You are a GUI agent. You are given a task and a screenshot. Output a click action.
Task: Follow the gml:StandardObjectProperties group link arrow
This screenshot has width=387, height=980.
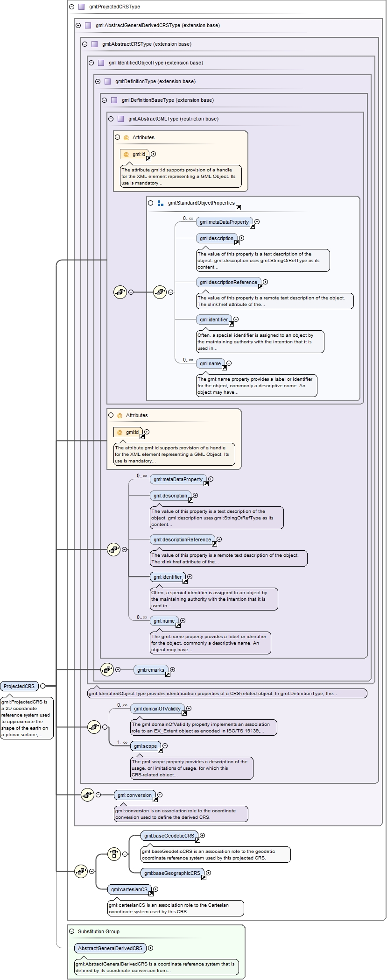click(238, 207)
